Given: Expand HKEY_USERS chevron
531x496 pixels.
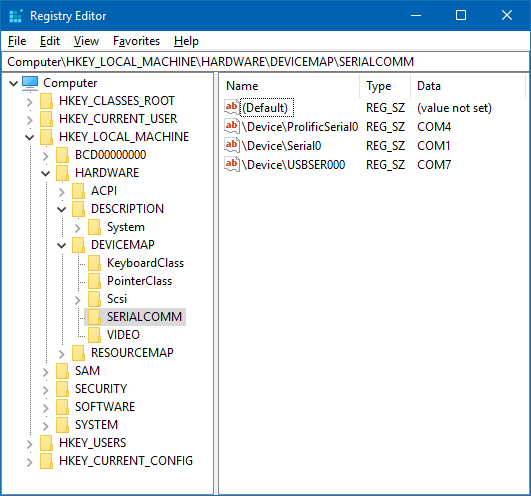Looking at the screenshot, I should [x=30, y=444].
